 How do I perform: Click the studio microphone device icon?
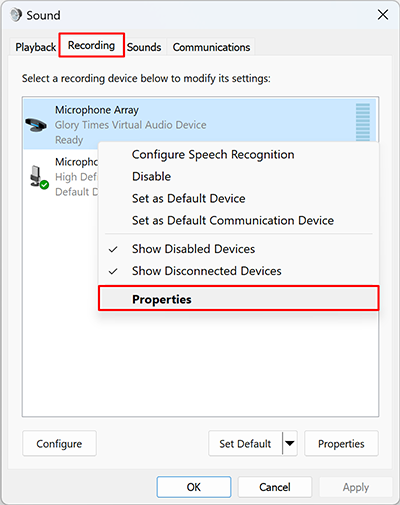click(36, 176)
